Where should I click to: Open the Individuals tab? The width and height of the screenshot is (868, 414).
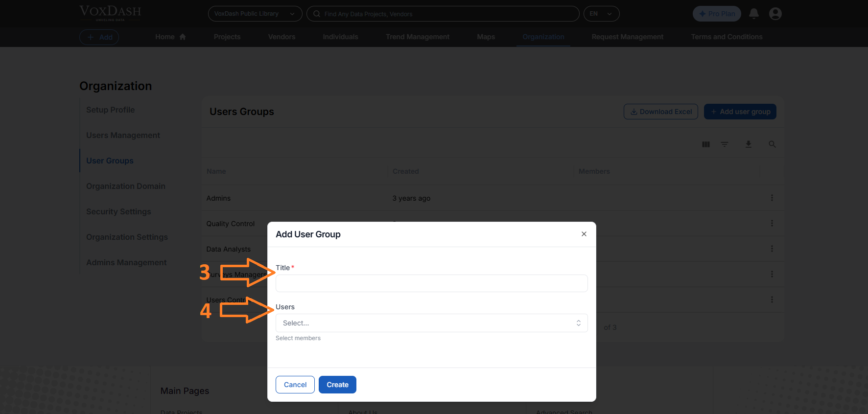point(340,37)
